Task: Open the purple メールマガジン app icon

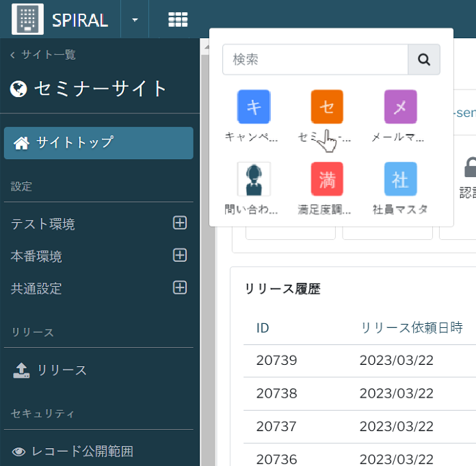Action: (x=400, y=107)
